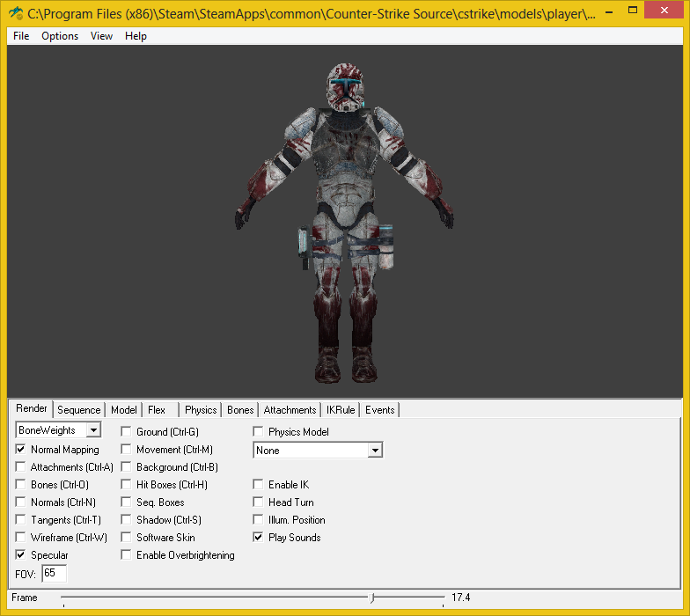Image resolution: width=690 pixels, height=616 pixels.
Task: Click the Frame label in status bar
Action: (x=25, y=598)
